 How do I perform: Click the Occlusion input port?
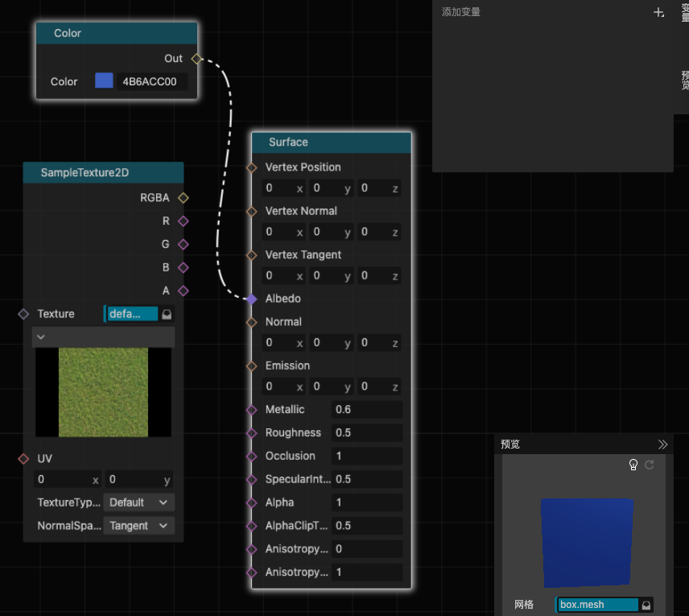(x=251, y=457)
